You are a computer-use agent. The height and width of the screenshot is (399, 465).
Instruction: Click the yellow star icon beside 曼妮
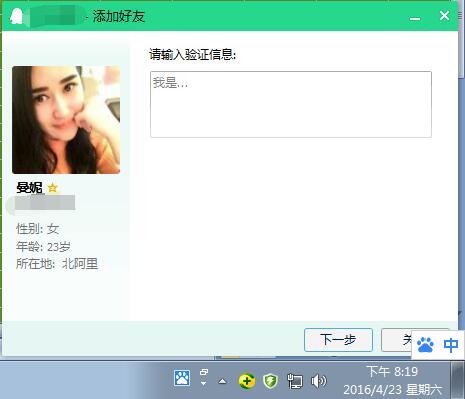coord(52,188)
